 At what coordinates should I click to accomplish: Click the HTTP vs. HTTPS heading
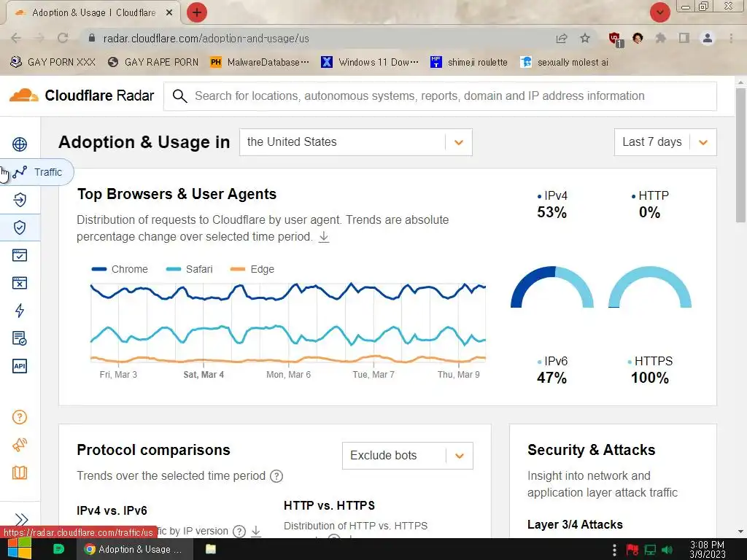coord(329,506)
